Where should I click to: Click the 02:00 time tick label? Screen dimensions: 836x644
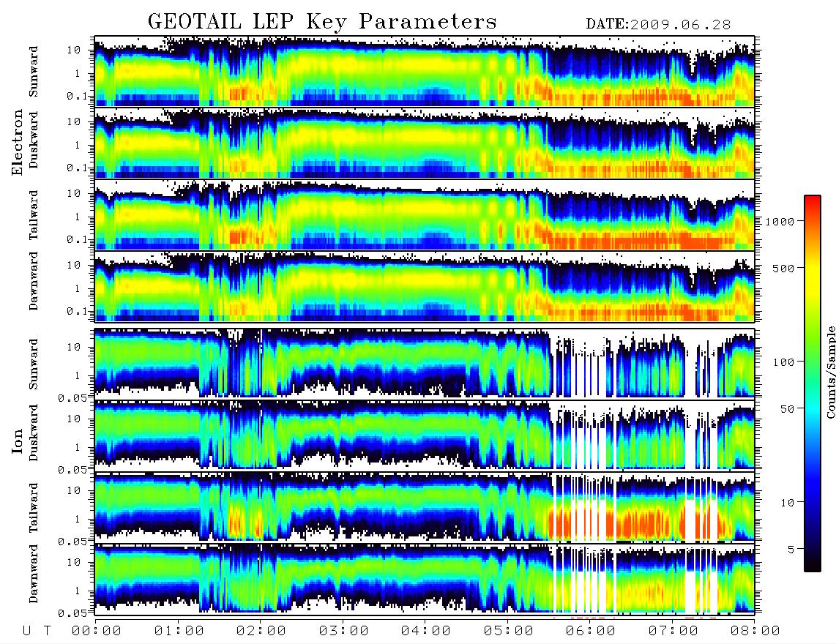pyautogui.click(x=261, y=632)
